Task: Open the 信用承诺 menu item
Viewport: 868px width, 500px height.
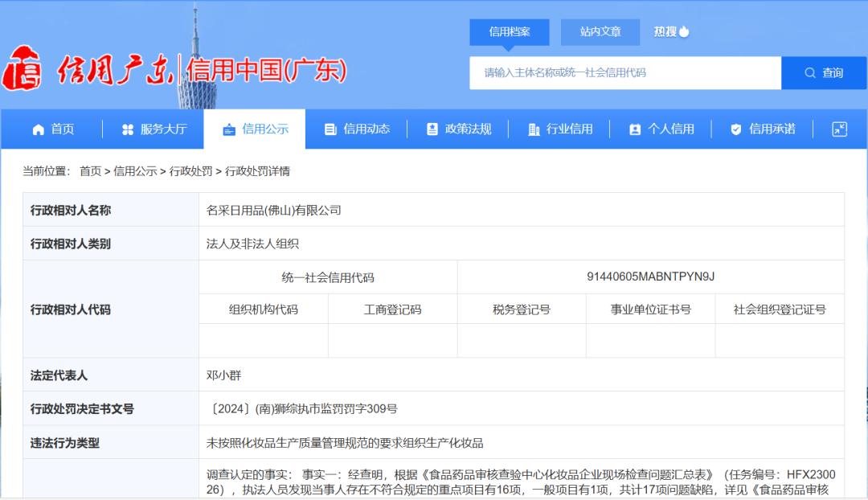Action: pos(762,129)
